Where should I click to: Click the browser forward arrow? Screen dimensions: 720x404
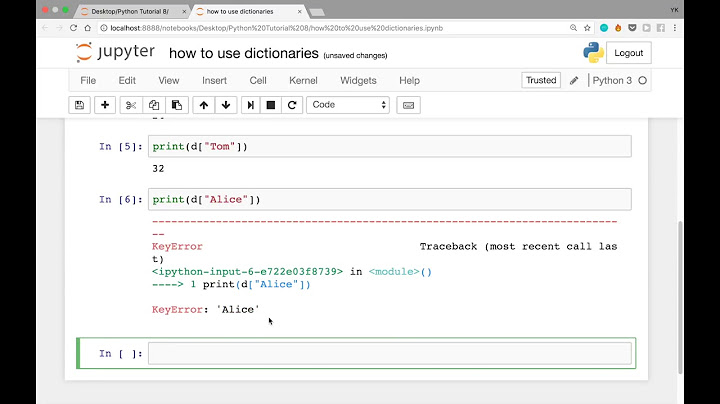[59, 28]
